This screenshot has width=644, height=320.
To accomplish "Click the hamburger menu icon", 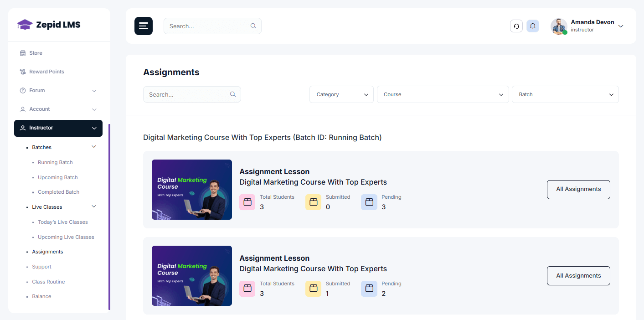I will tap(143, 26).
